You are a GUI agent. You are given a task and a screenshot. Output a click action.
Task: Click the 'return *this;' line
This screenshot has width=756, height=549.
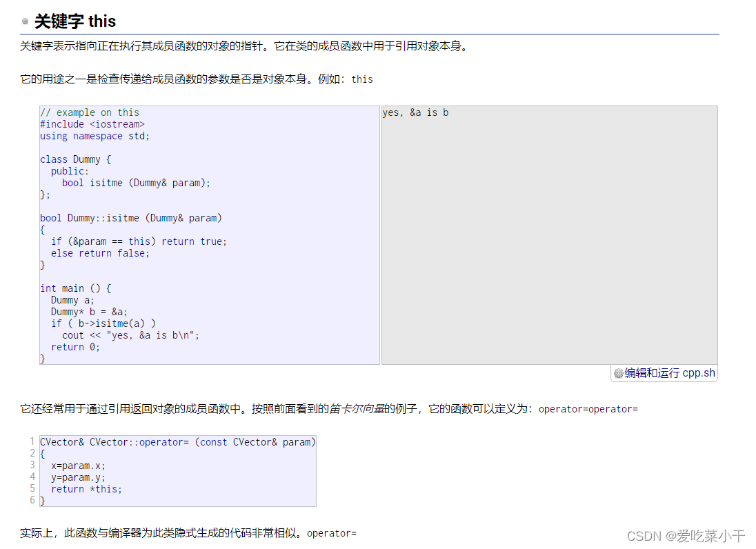86,489
